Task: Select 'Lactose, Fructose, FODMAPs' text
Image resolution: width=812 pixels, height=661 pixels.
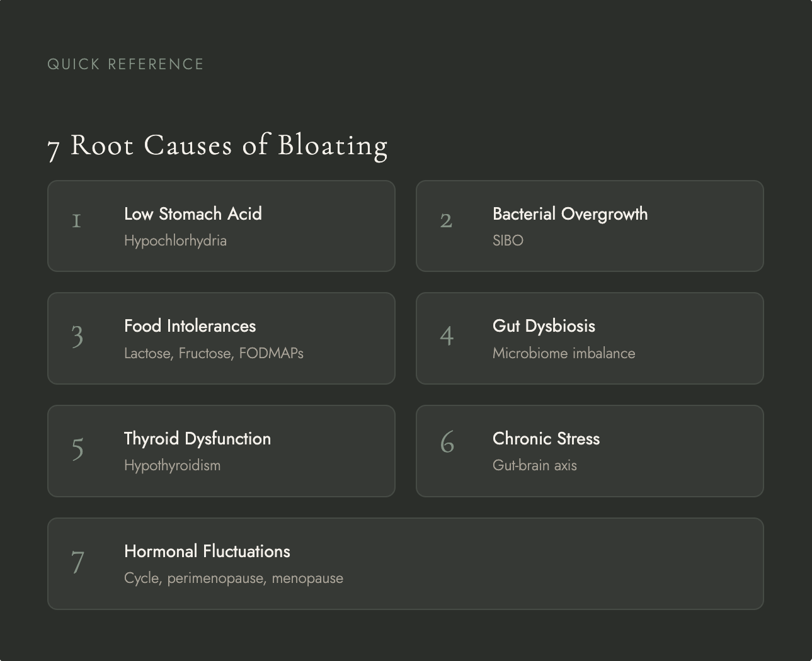Action: tap(214, 353)
